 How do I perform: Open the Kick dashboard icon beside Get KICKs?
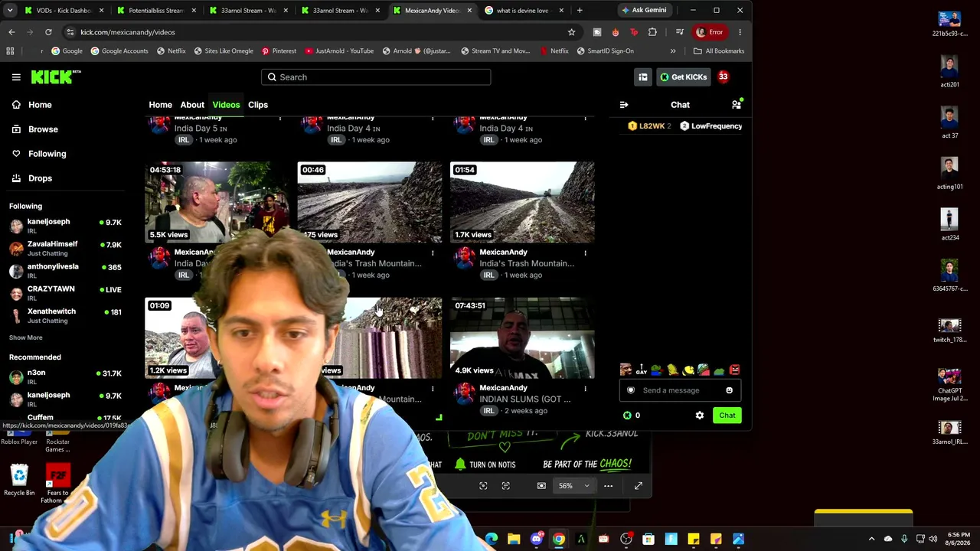pyautogui.click(x=643, y=77)
